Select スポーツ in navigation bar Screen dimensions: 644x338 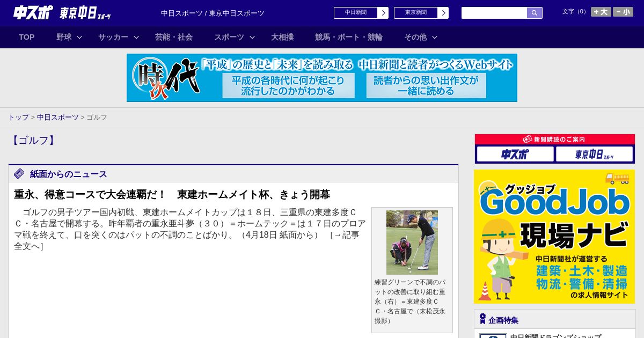coord(229,37)
